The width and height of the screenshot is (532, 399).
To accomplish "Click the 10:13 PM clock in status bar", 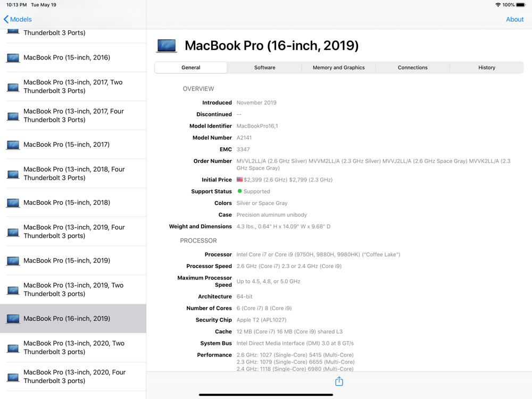I will (x=16, y=5).
